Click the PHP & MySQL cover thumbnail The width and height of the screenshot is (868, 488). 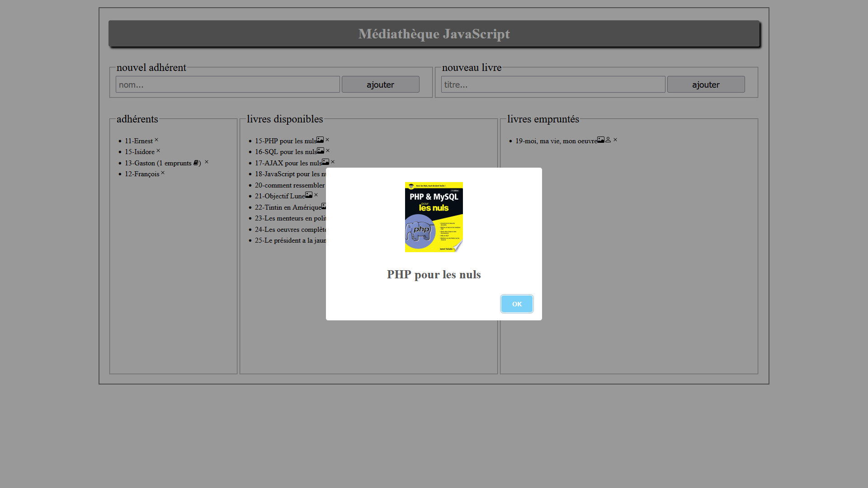tap(434, 217)
